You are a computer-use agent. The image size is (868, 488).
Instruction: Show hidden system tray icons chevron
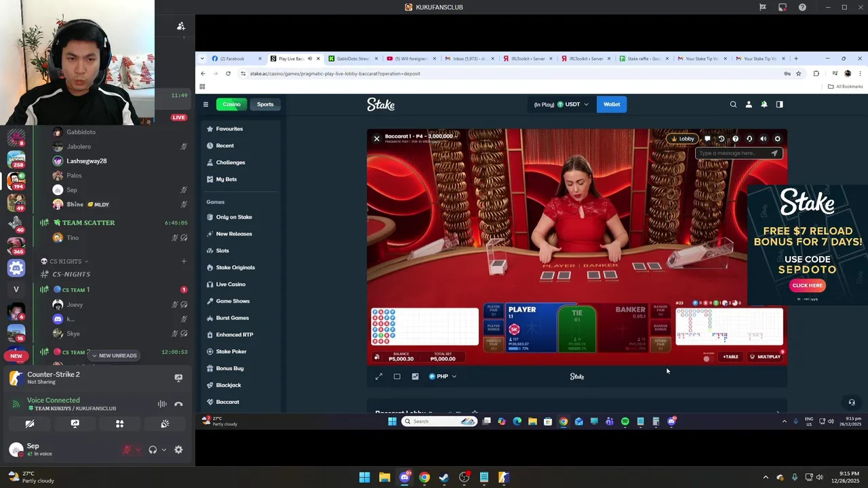tap(766, 477)
